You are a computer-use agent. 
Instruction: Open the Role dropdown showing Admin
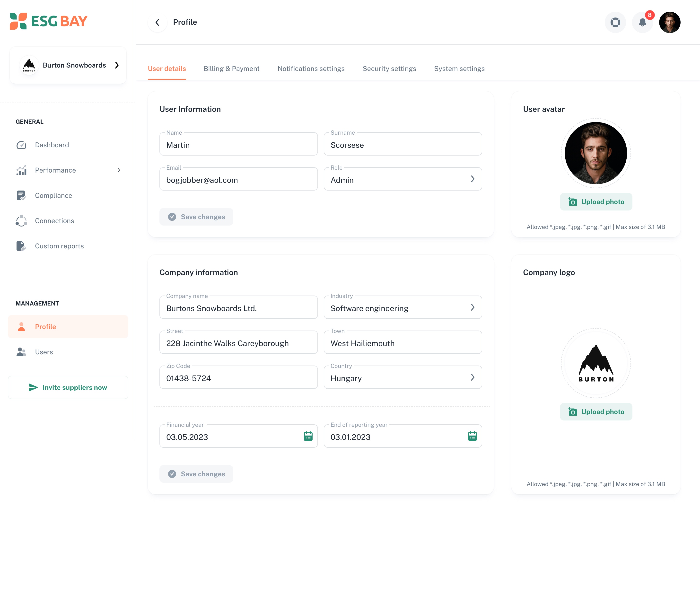point(403,179)
